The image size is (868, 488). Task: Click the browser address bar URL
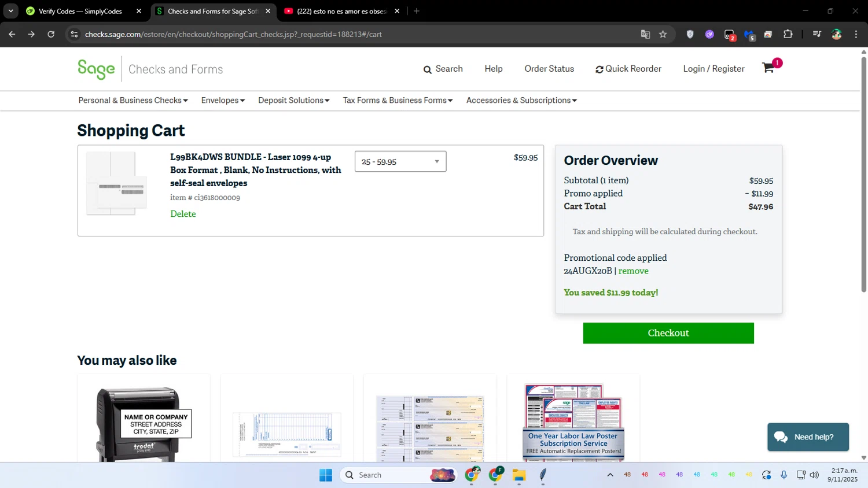(233, 34)
